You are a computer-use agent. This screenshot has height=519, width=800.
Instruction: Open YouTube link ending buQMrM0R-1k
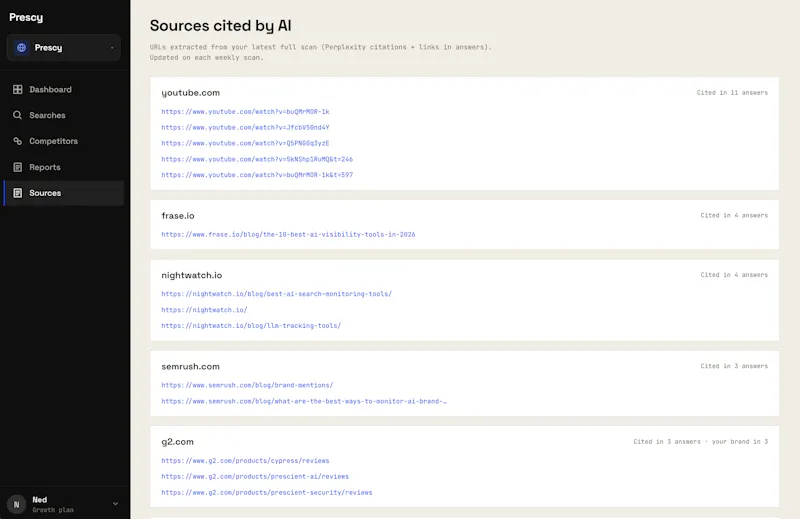pyautogui.click(x=245, y=112)
